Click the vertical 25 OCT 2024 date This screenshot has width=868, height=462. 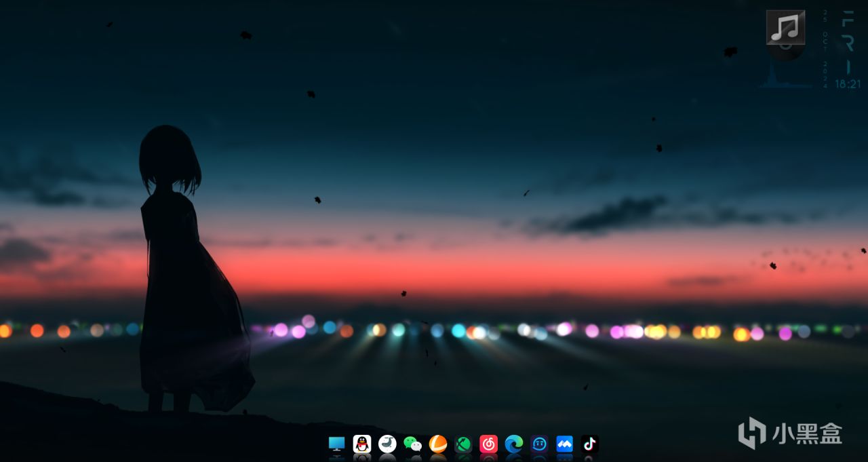[x=825, y=50]
